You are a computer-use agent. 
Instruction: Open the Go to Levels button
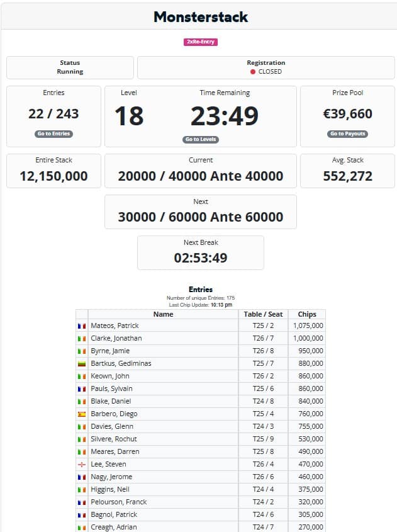pos(201,139)
